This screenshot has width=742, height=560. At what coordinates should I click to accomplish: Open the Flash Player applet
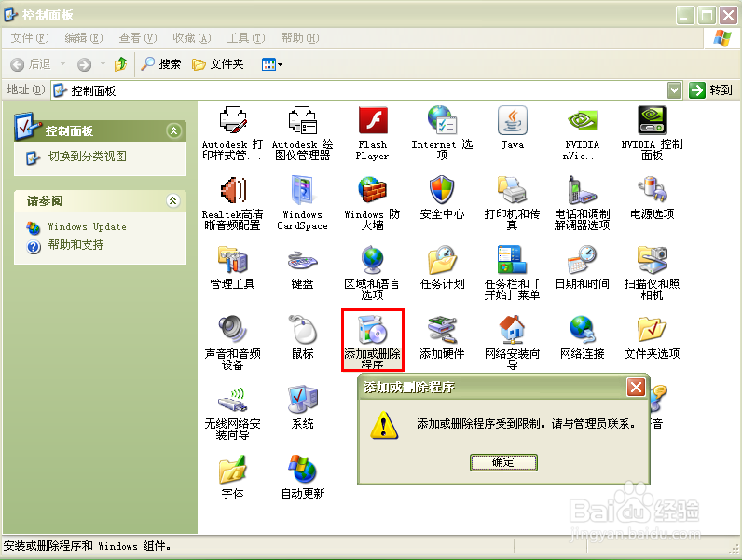(373, 133)
